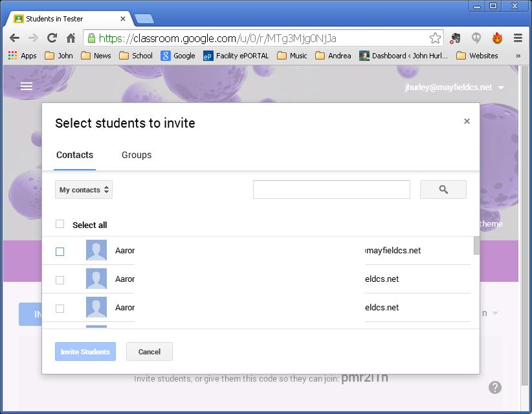The height and width of the screenshot is (414, 532).
Task: Focus the contact search input field
Action: [x=331, y=189]
